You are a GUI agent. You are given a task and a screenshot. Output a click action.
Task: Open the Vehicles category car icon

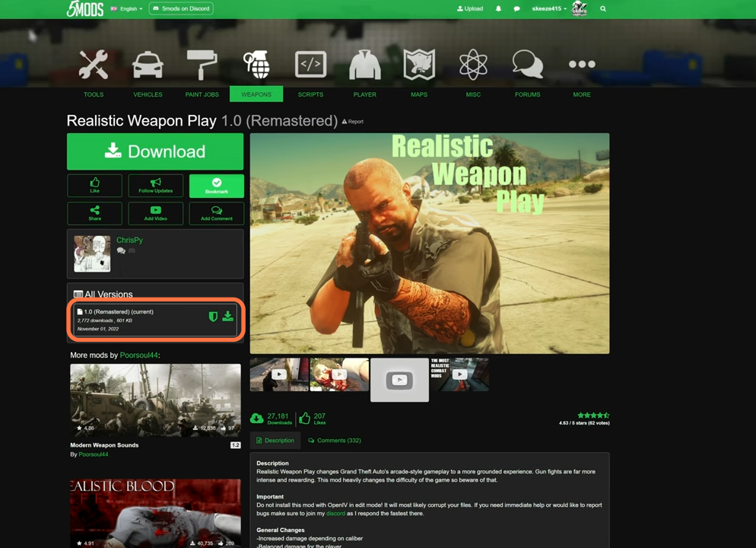tap(148, 65)
